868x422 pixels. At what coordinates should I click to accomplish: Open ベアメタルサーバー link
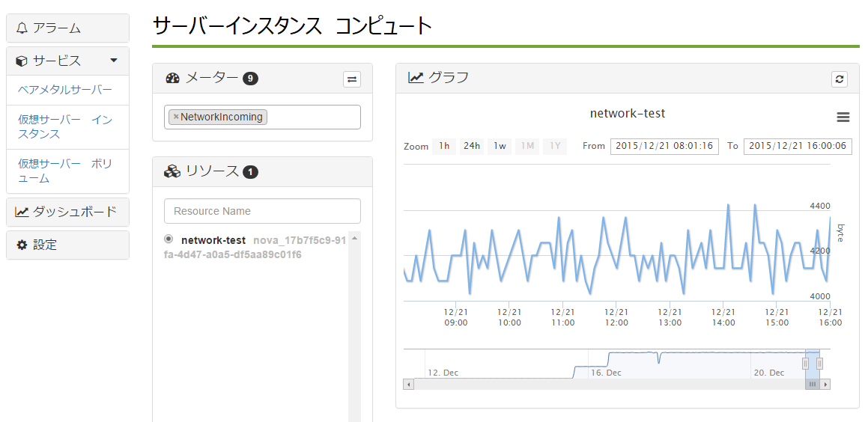click(x=64, y=90)
